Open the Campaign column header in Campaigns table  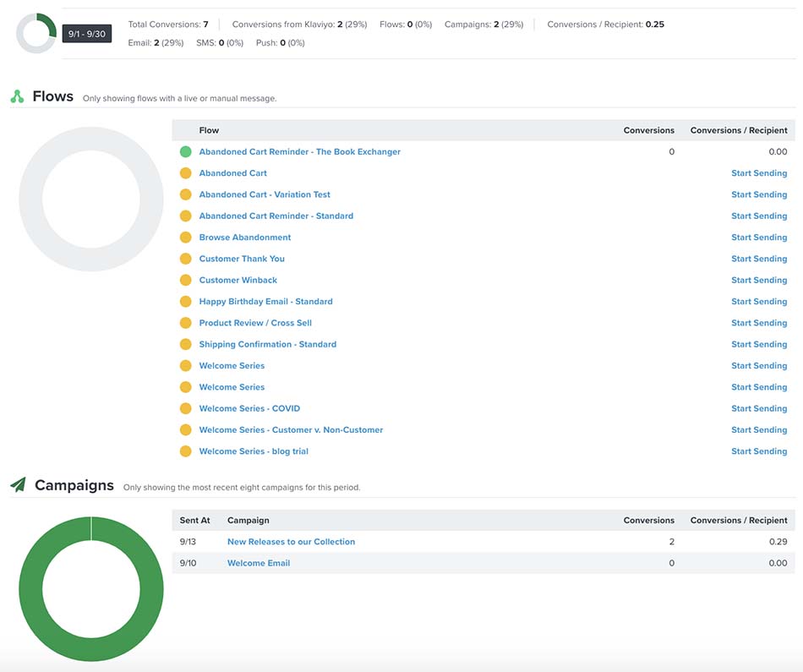(249, 520)
